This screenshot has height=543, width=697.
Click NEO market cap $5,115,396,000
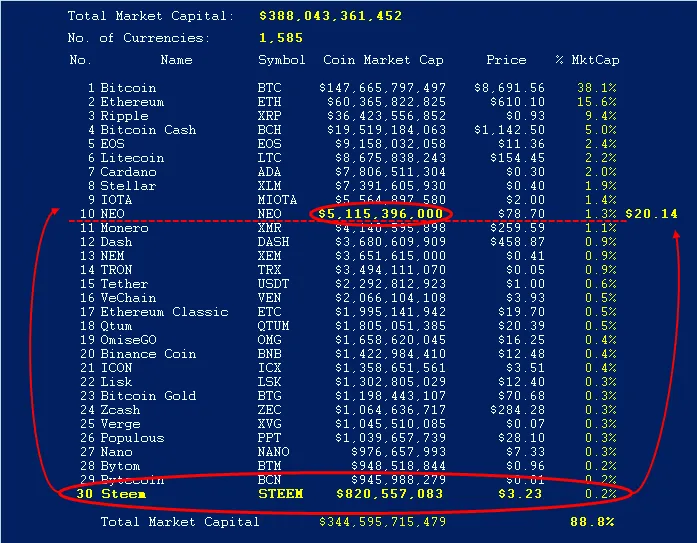click(381, 214)
